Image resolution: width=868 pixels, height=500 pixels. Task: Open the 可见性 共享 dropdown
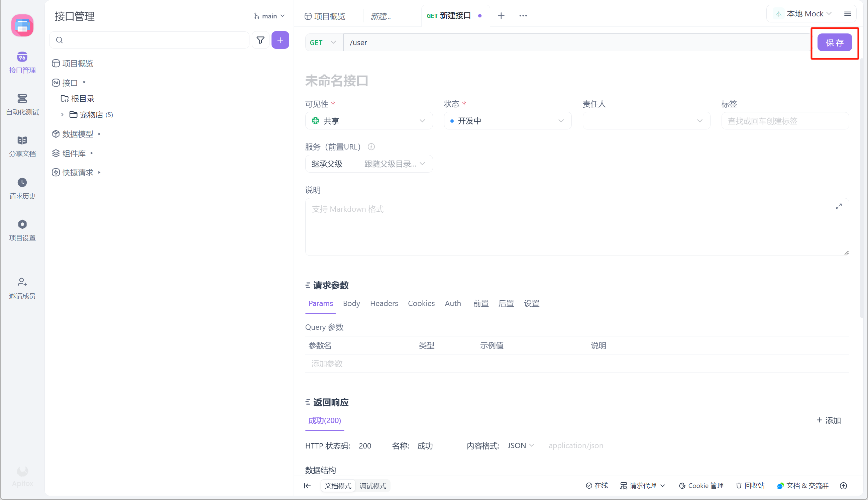[368, 121]
